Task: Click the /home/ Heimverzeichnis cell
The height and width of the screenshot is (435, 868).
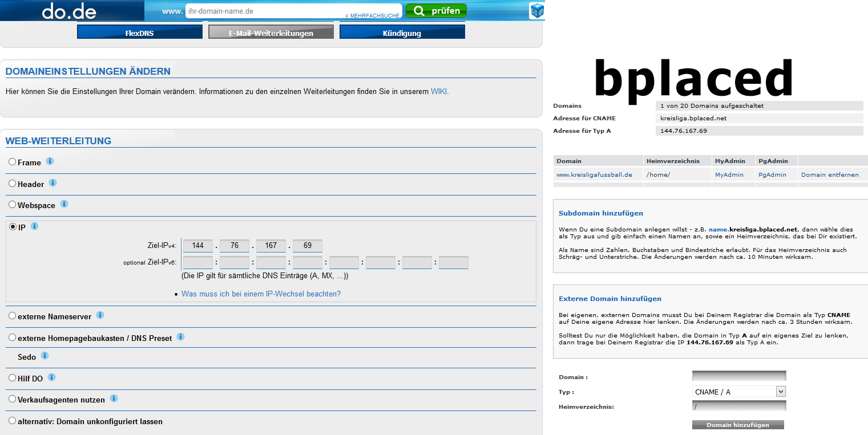Action: click(658, 174)
